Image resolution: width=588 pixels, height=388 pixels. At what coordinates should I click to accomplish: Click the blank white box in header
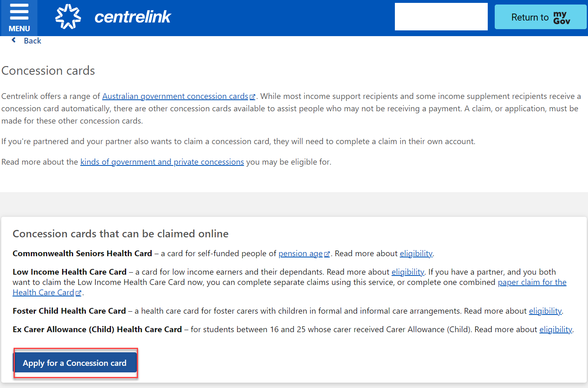point(441,17)
